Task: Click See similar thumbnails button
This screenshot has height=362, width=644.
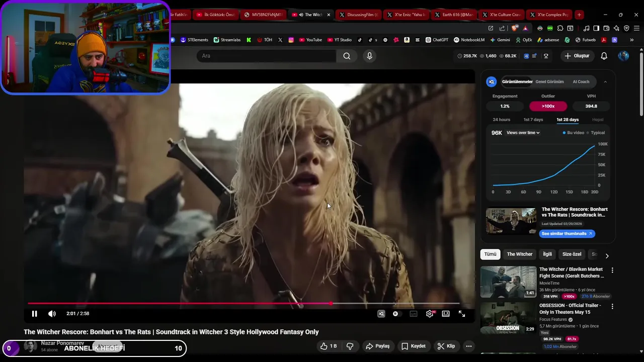Action: [567, 234]
